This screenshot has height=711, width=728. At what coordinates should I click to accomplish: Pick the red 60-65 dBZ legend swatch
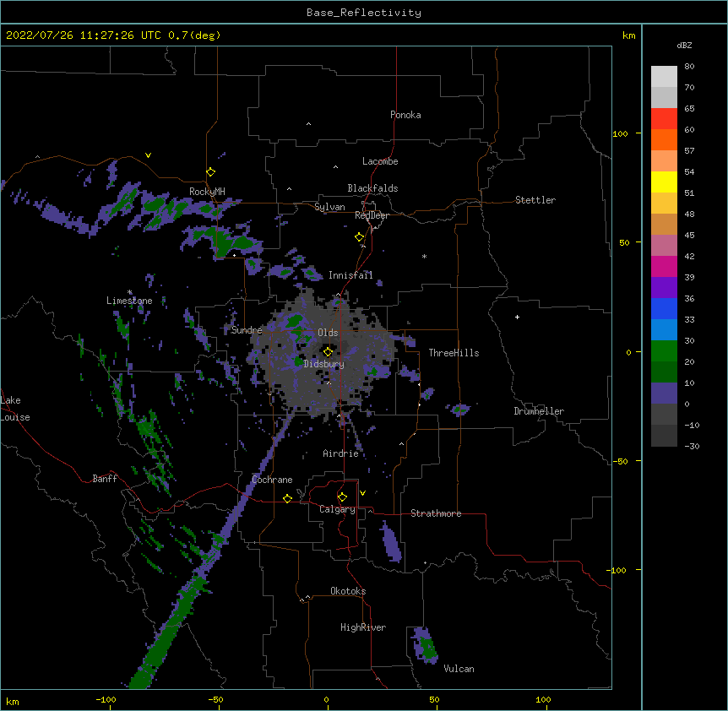[x=664, y=119]
